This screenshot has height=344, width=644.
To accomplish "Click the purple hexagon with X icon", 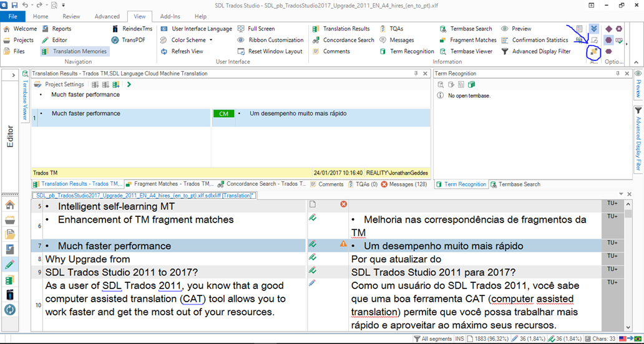I will tap(619, 29).
